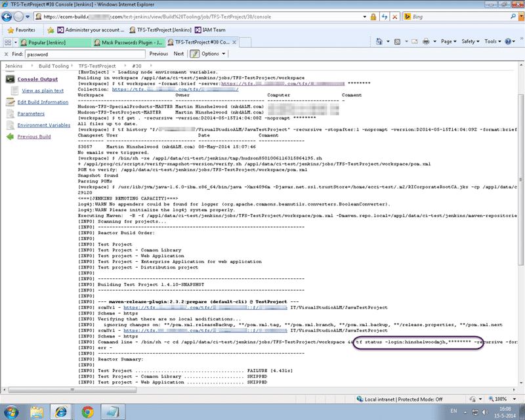This screenshot has width=525, height=420.
Task: Click the search magnifier icon
Action: [x=513, y=16]
